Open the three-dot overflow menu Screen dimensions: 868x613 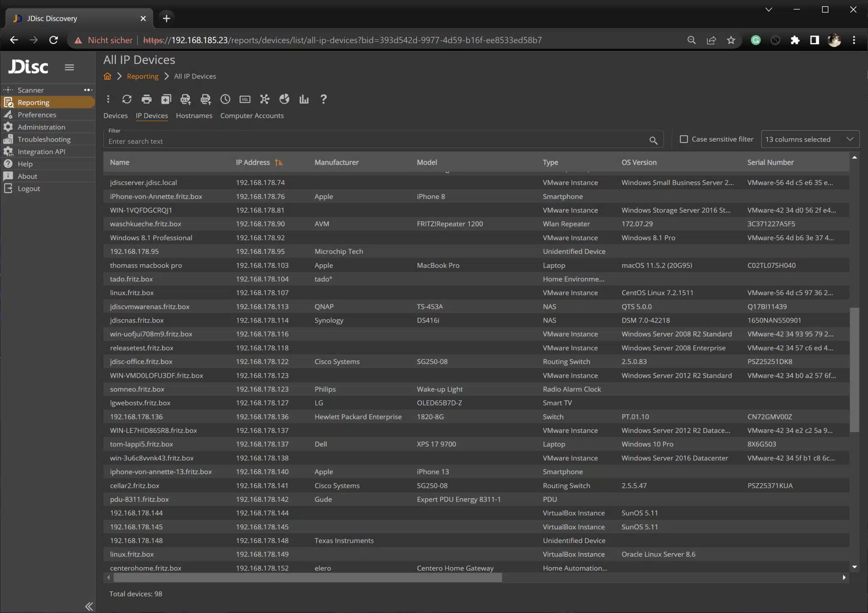(108, 99)
